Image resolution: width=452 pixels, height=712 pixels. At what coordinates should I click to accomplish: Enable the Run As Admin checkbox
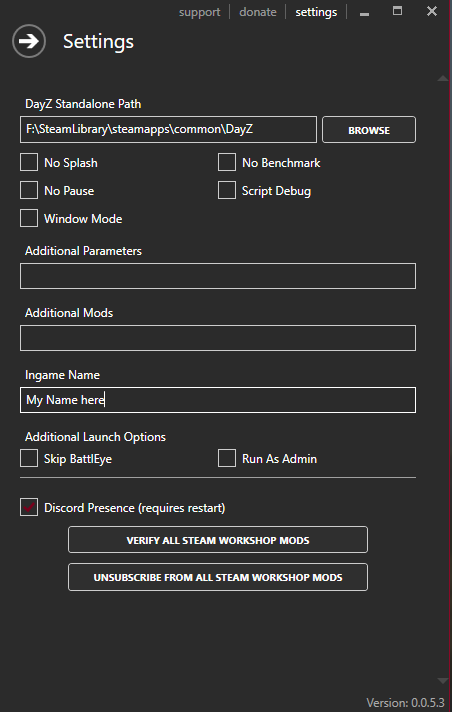tap(227, 458)
